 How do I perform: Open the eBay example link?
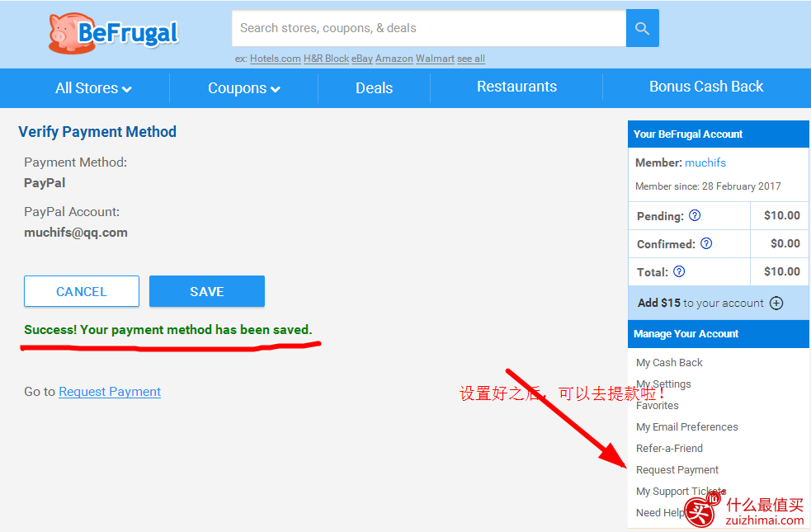[362, 59]
